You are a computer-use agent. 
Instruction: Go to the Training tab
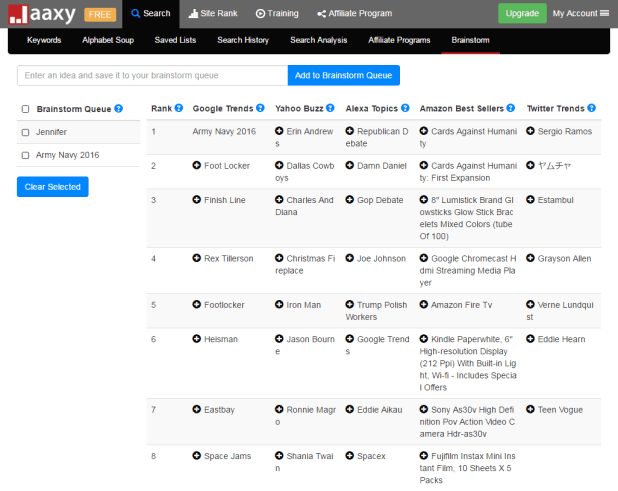pyautogui.click(x=277, y=14)
